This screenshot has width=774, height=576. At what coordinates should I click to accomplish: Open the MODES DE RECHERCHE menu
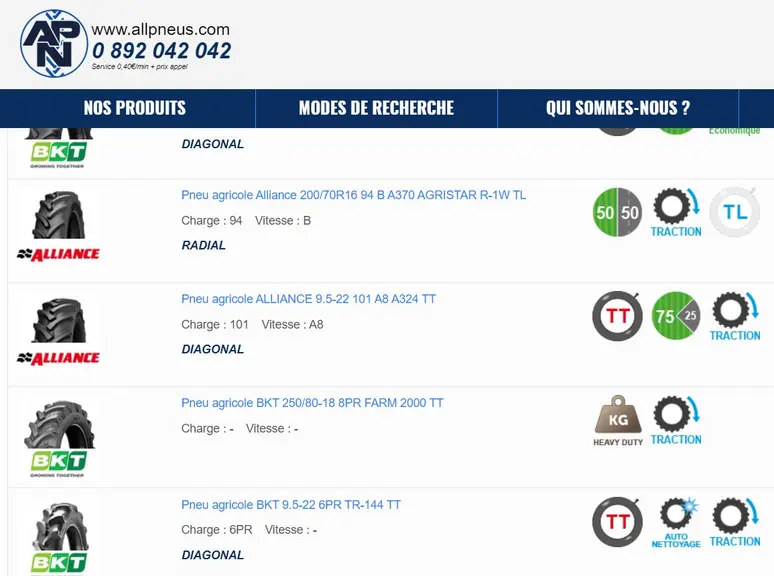click(376, 108)
